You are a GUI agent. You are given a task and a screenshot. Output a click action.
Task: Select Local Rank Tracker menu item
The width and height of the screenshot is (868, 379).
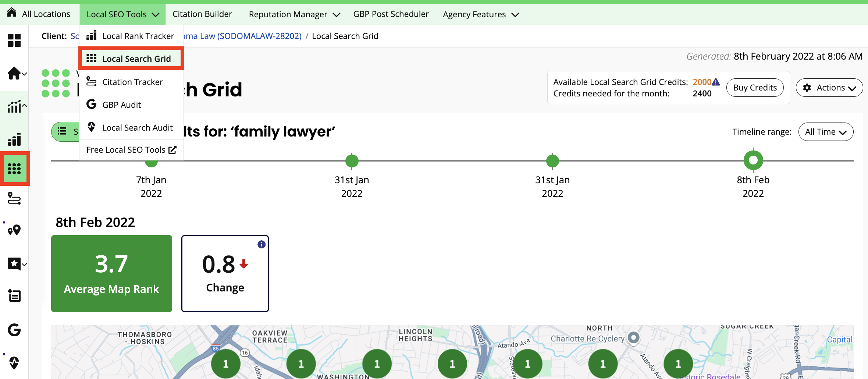131,36
